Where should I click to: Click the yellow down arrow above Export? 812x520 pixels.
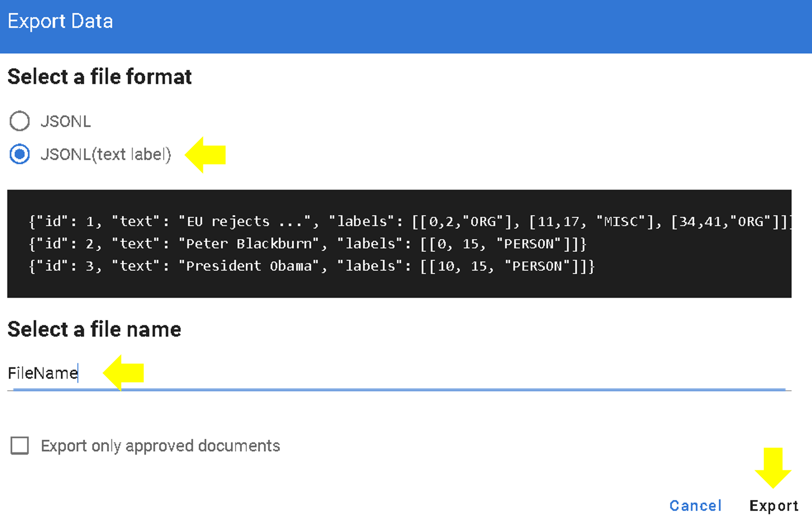[x=773, y=468]
